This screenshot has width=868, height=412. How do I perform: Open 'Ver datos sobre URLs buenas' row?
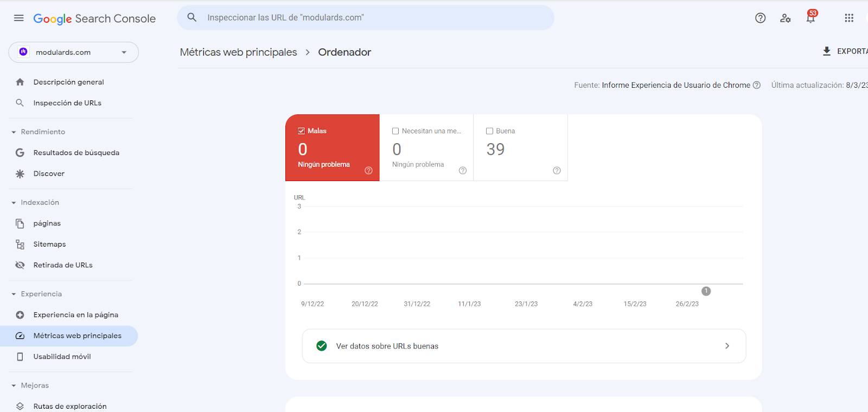pos(524,346)
